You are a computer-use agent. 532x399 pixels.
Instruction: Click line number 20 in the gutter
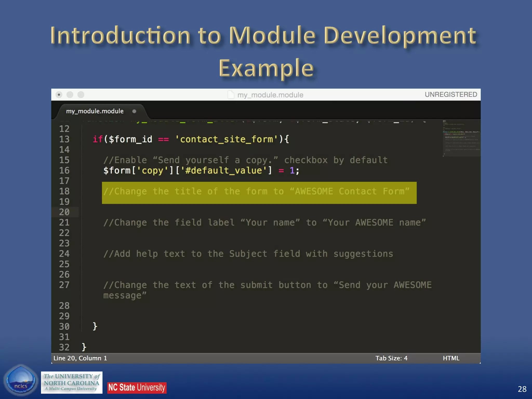click(64, 212)
